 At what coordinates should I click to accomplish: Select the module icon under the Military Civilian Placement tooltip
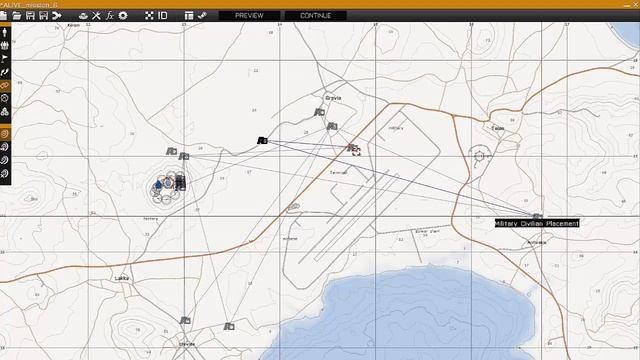tap(538, 216)
